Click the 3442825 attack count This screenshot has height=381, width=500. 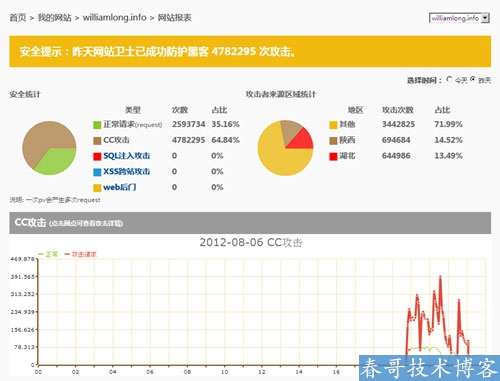(398, 124)
